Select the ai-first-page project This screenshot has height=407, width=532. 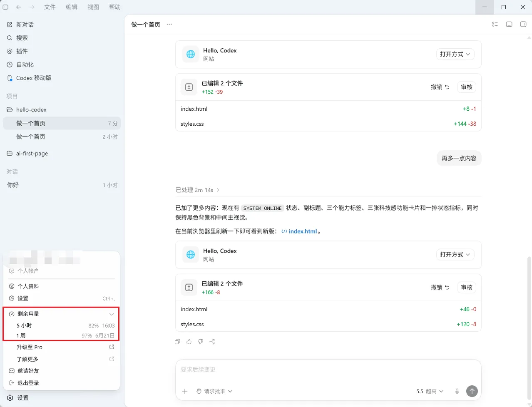click(62, 153)
